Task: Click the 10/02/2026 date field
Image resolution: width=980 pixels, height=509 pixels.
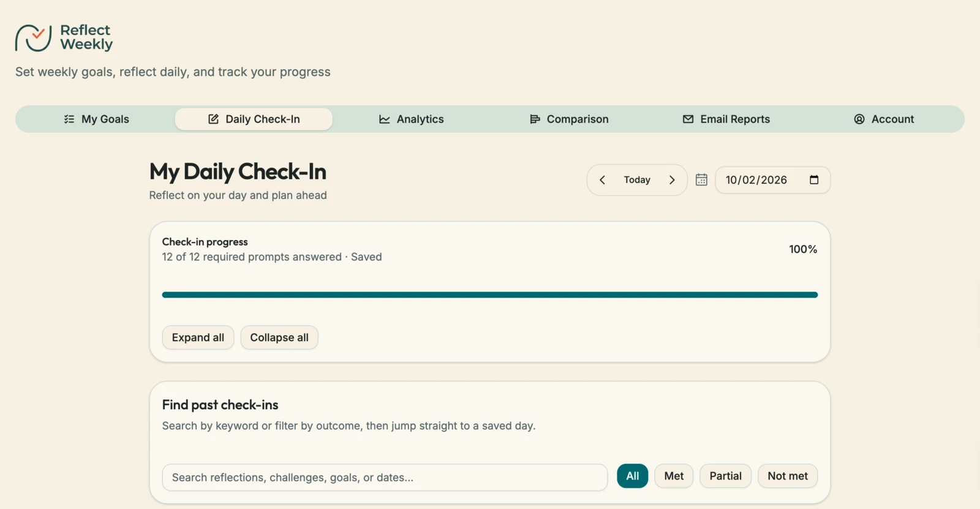Action: coord(773,180)
